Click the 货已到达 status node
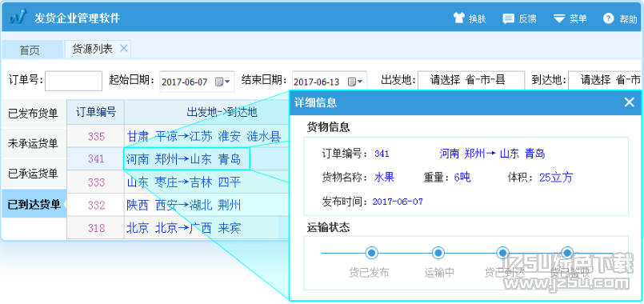 [x=502, y=253]
